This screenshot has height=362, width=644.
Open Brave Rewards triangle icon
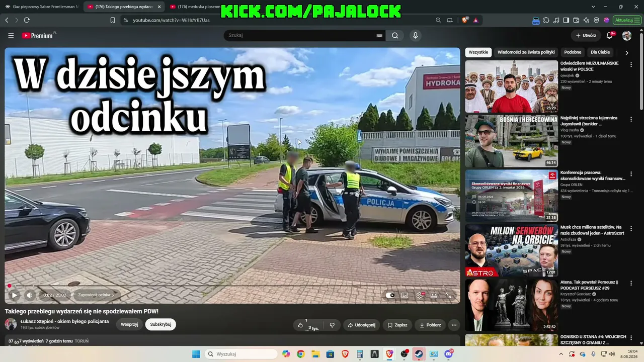[475, 20]
